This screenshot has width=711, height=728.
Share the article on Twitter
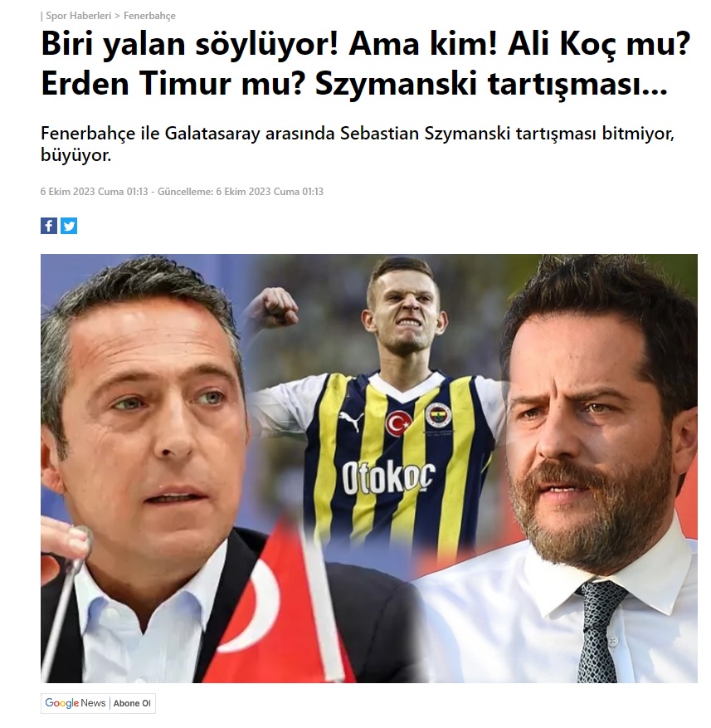(x=69, y=226)
